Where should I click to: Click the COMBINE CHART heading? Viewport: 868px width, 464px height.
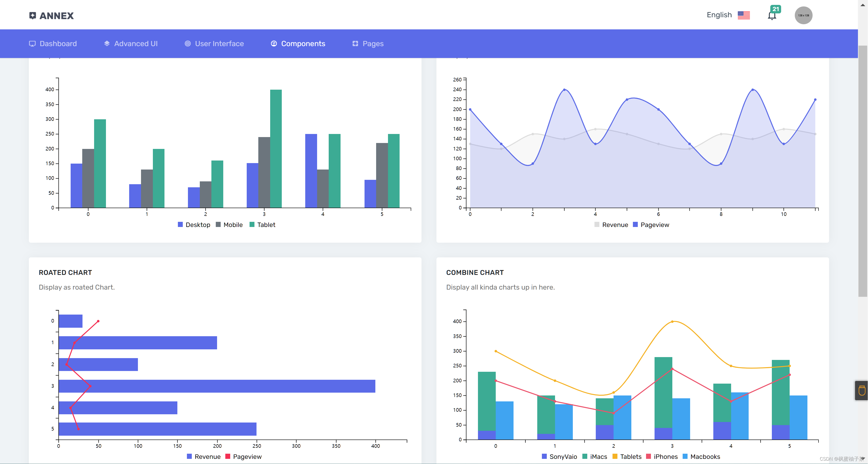[x=475, y=272]
